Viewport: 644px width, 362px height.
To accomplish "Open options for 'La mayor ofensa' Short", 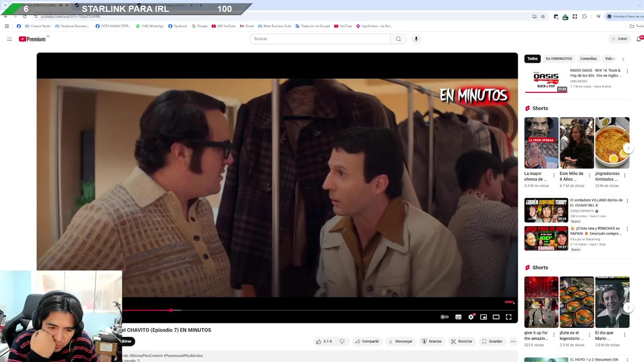I will [554, 175].
